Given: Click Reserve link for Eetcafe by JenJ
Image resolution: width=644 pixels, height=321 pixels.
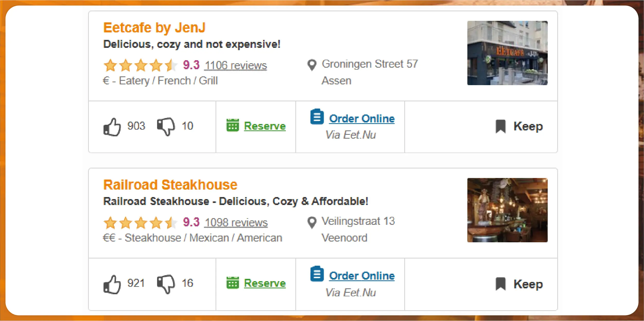Looking at the screenshot, I should coord(265,126).
